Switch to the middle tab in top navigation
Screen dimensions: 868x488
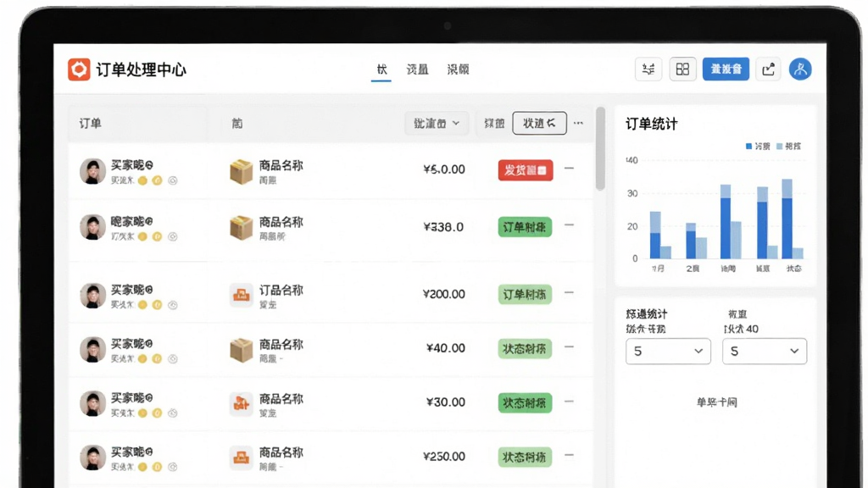pyautogui.click(x=417, y=69)
